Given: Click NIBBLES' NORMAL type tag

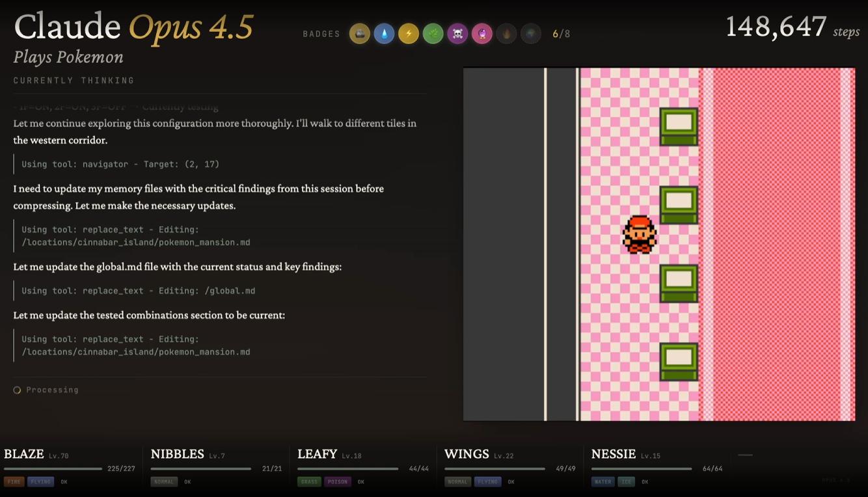Looking at the screenshot, I should [164, 482].
